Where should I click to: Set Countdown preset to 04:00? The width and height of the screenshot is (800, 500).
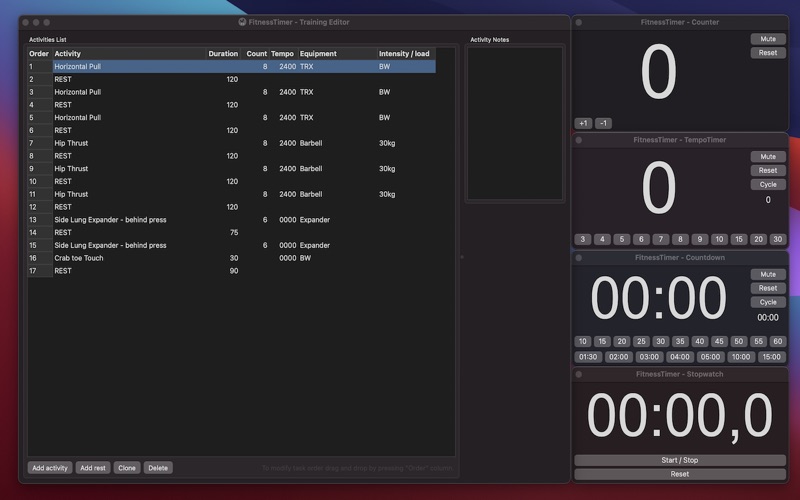pyautogui.click(x=680, y=357)
